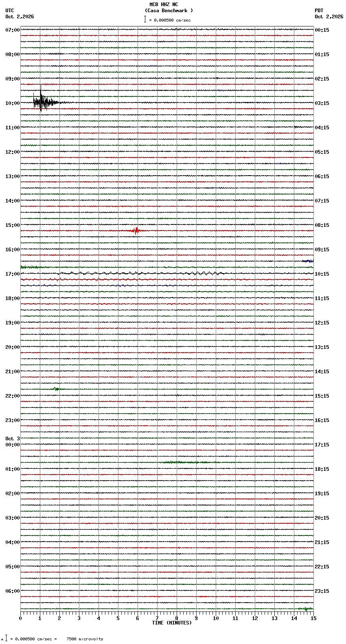Viewport: 346px width, 644px height.
Task: Click the 18:00 UTC time label
Action: pyautogui.click(x=13, y=298)
